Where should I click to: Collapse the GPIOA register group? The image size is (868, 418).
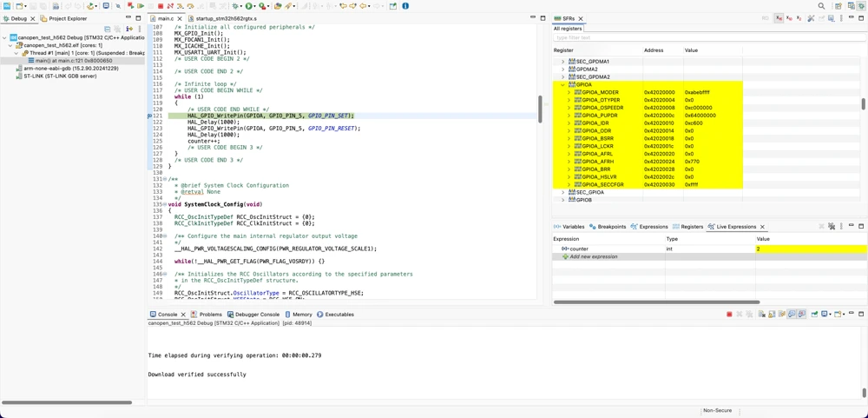563,84
